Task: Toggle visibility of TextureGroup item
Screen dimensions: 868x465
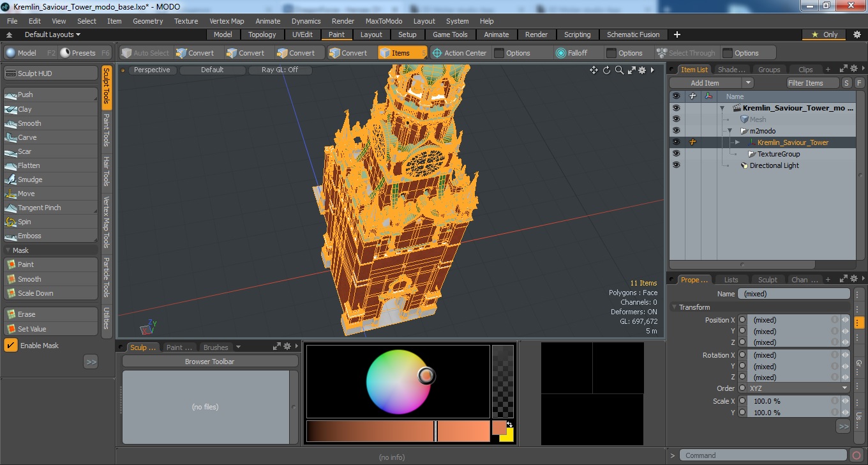Action: tap(676, 154)
